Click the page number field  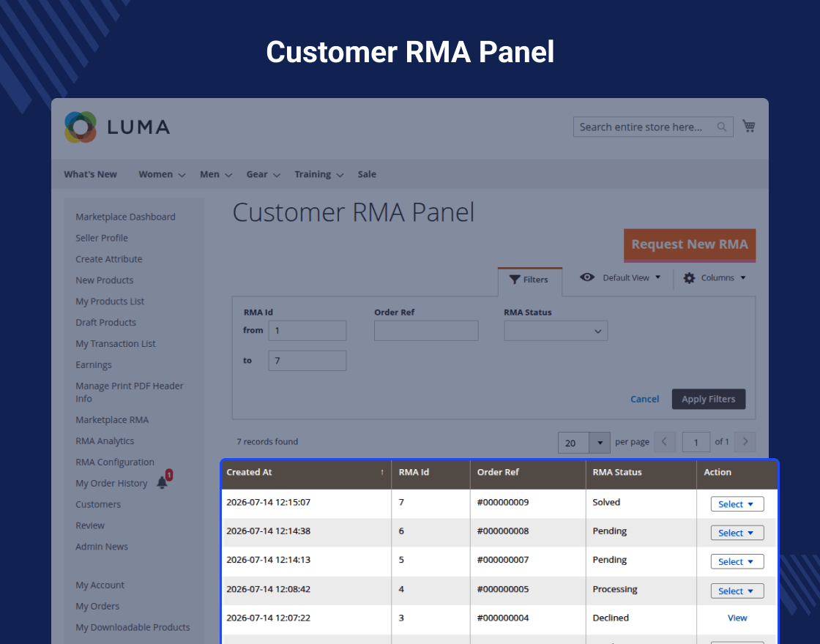pos(696,442)
